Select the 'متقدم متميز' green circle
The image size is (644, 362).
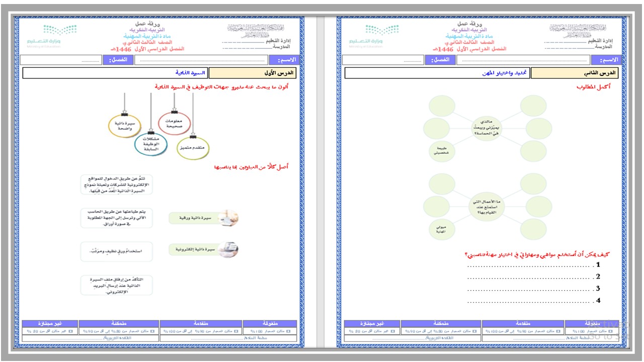tap(193, 148)
